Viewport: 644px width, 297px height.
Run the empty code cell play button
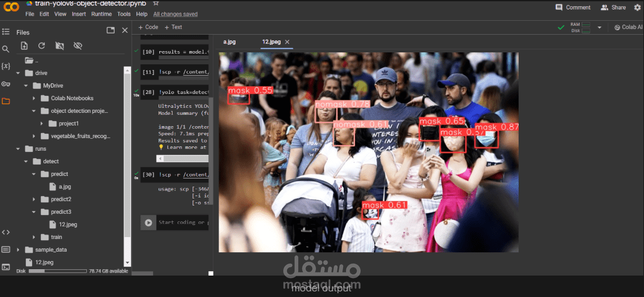[x=149, y=223]
